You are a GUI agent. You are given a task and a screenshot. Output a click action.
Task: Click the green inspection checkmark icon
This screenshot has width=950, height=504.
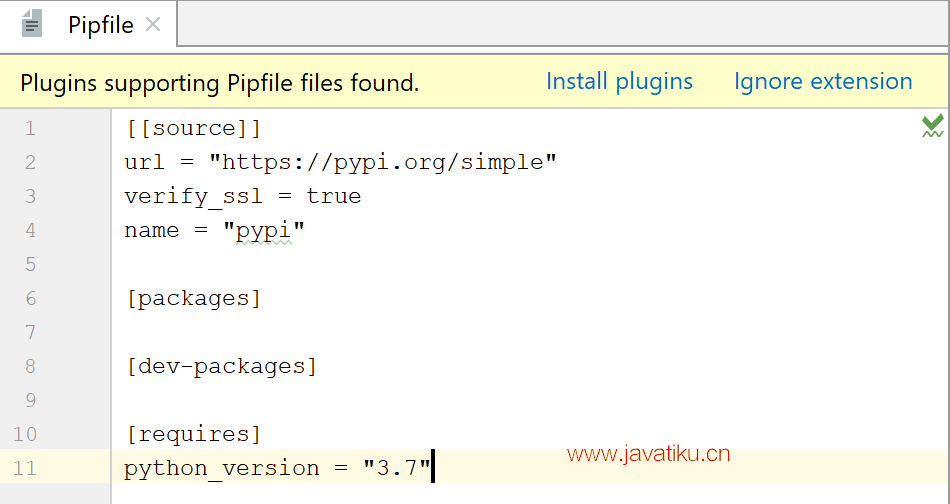tap(932, 125)
